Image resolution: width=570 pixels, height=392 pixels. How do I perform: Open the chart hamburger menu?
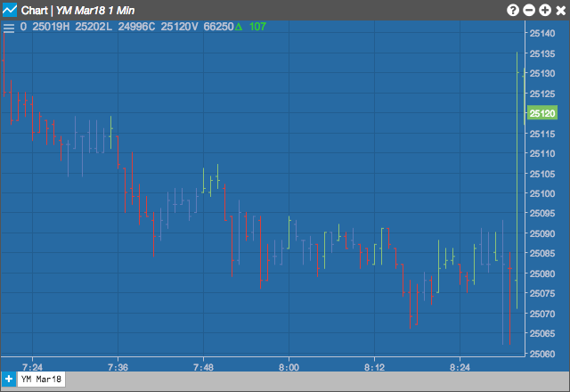tap(9, 28)
